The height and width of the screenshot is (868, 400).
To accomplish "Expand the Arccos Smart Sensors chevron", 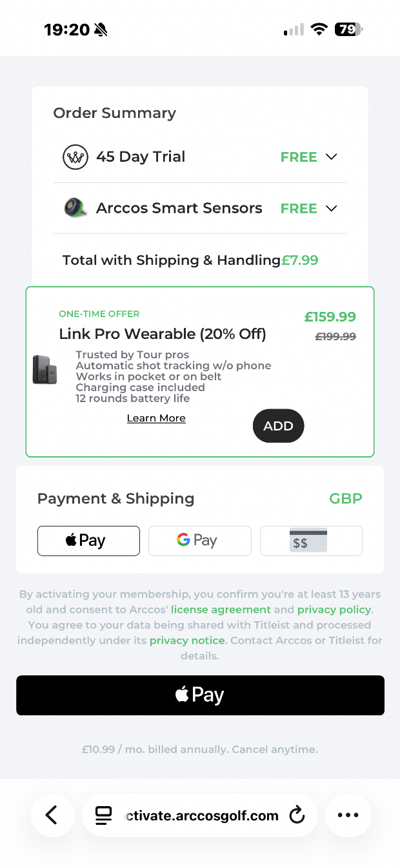I will pos(332,208).
